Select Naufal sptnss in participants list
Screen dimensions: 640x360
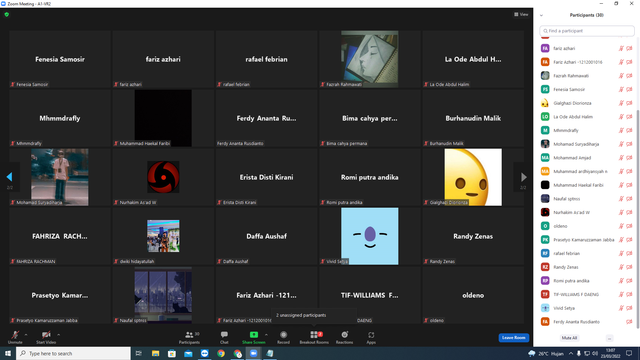point(587,198)
